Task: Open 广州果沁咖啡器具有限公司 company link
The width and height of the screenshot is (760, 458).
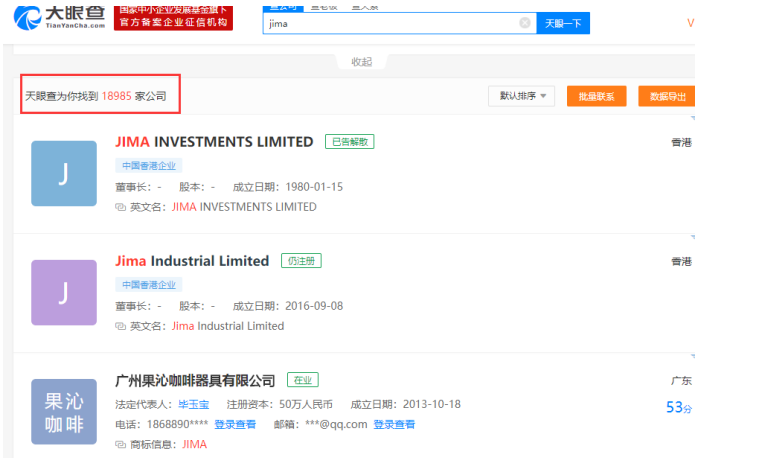Action: (x=195, y=380)
